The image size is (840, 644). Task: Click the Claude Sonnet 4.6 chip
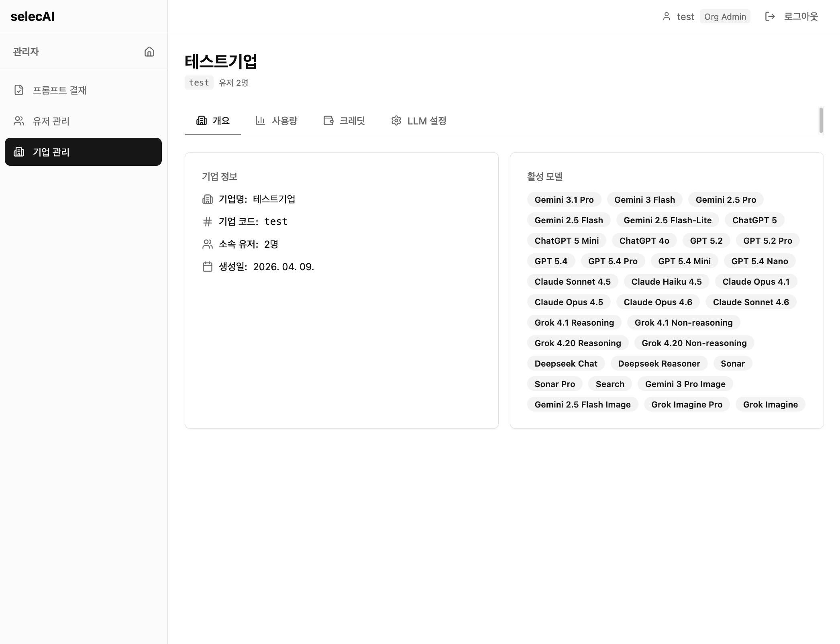point(751,302)
